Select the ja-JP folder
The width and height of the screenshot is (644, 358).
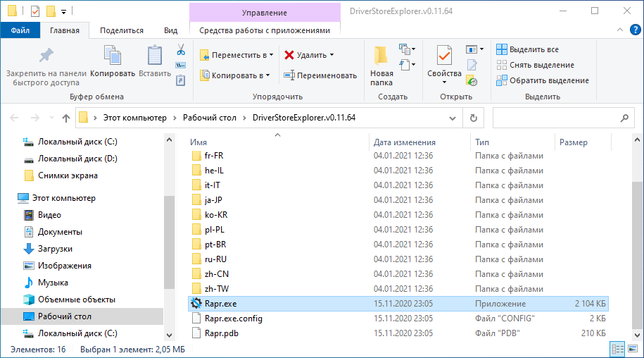[x=213, y=200]
